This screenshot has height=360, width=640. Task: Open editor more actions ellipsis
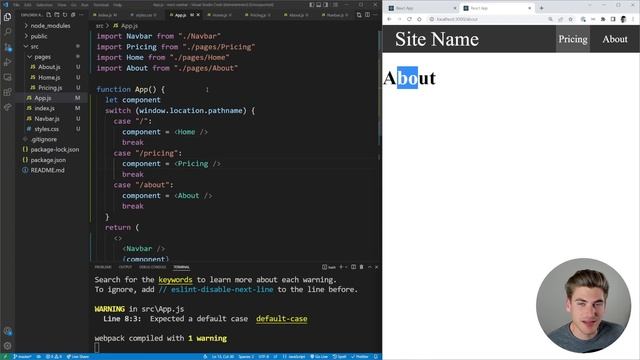click(375, 15)
